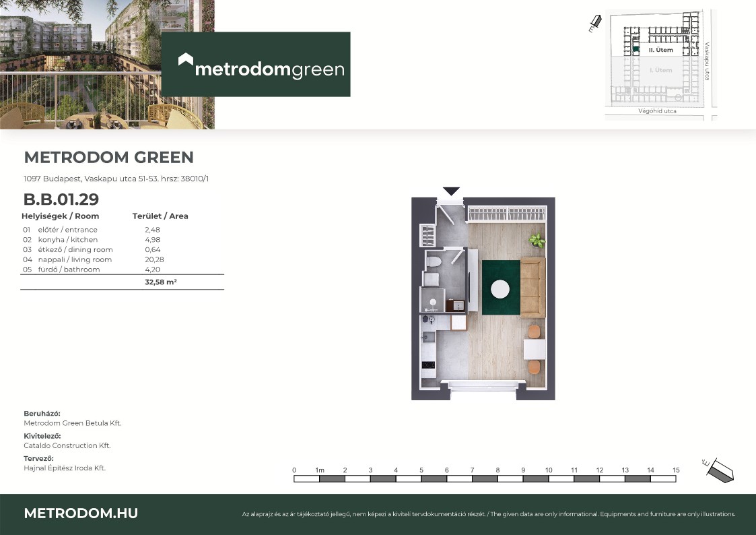Select the I. Ütem phase label
The image size is (756, 535).
(x=660, y=70)
